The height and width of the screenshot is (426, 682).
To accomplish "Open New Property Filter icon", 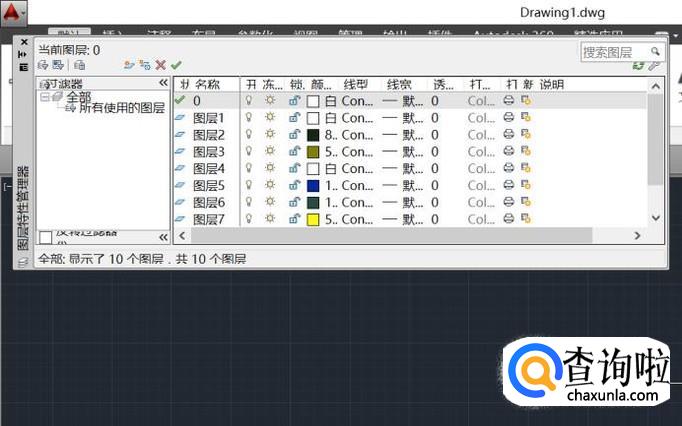I will tap(43, 65).
